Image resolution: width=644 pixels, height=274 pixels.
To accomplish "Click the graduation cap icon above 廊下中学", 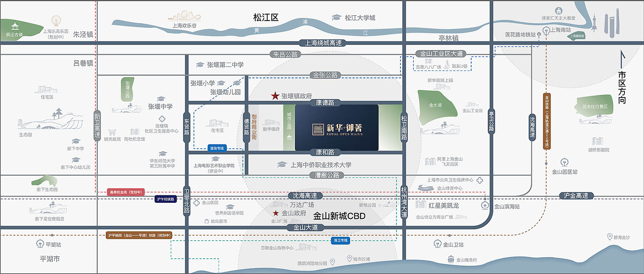I will pyautogui.click(x=76, y=141).
